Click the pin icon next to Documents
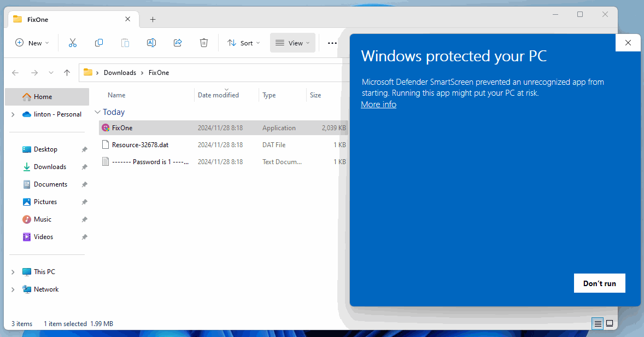Viewport: 644px width, 337px height. coord(85,184)
